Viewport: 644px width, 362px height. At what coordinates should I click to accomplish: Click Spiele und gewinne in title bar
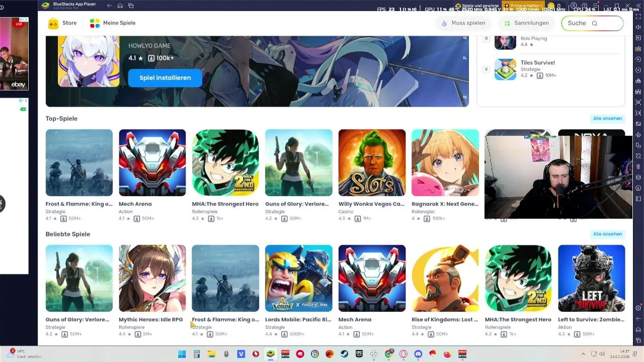(x=476, y=6)
